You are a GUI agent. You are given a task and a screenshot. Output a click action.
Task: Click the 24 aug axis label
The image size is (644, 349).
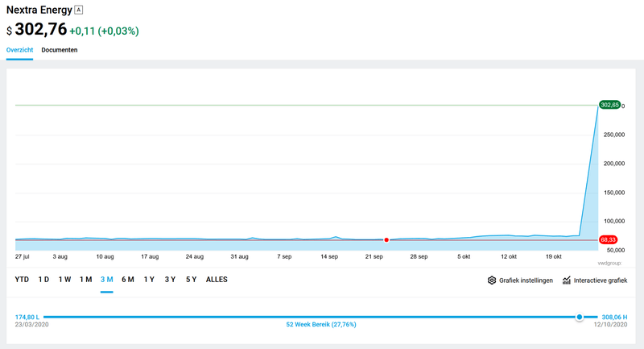(195, 256)
